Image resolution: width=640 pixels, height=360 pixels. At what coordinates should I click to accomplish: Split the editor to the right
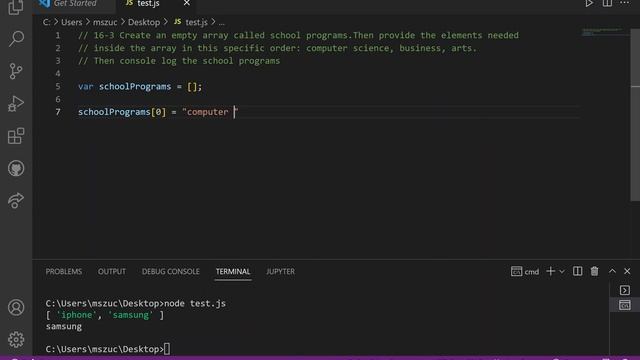pos(607,4)
